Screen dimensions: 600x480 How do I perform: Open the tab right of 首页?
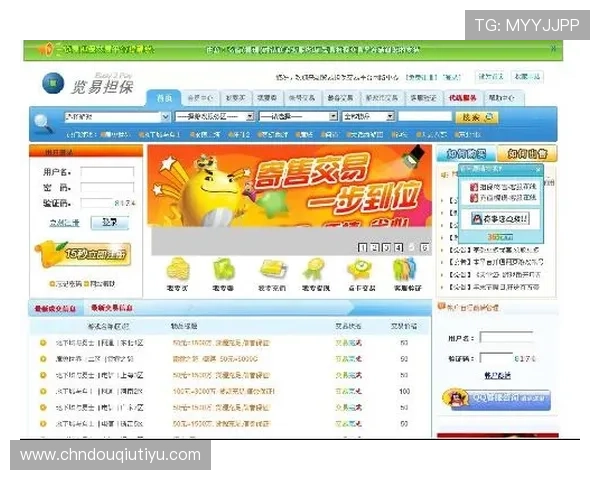pos(200,98)
